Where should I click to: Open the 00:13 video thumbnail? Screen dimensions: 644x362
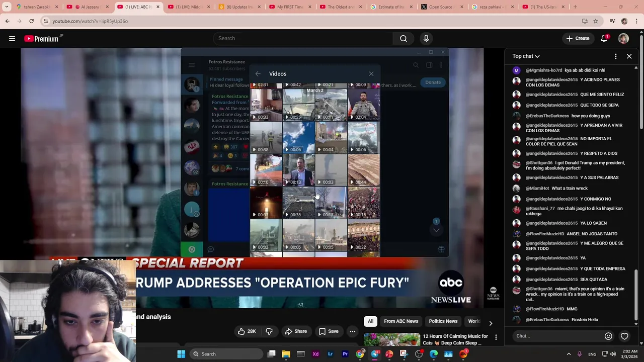298,170
